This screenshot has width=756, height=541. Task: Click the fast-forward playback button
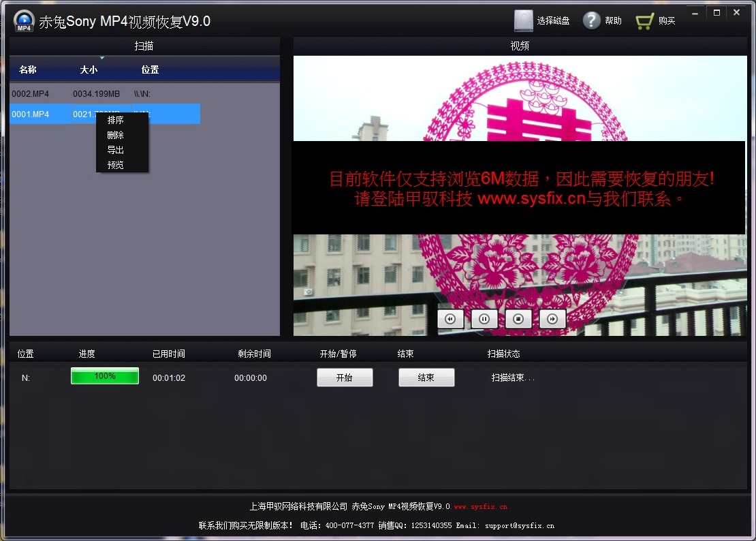point(552,319)
